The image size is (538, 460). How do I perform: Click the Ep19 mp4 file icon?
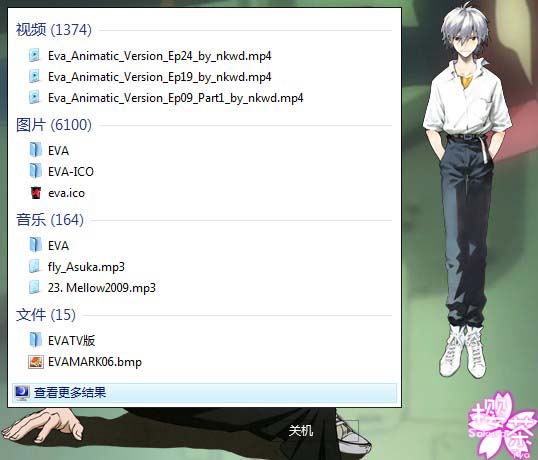pos(35,76)
